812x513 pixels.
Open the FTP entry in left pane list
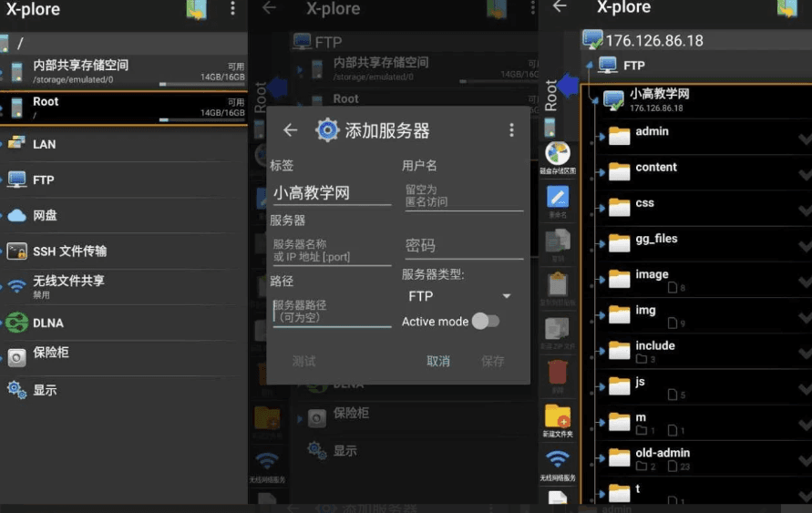tap(124, 180)
